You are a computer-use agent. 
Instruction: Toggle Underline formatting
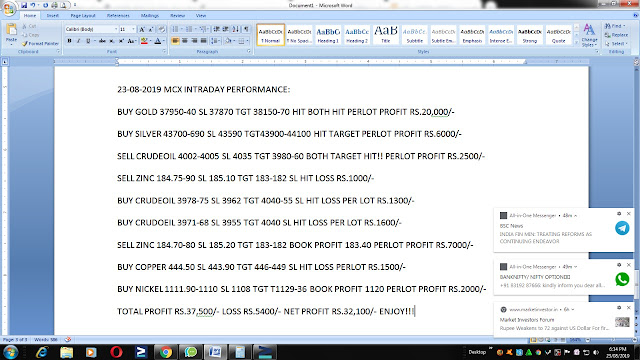click(x=88, y=41)
